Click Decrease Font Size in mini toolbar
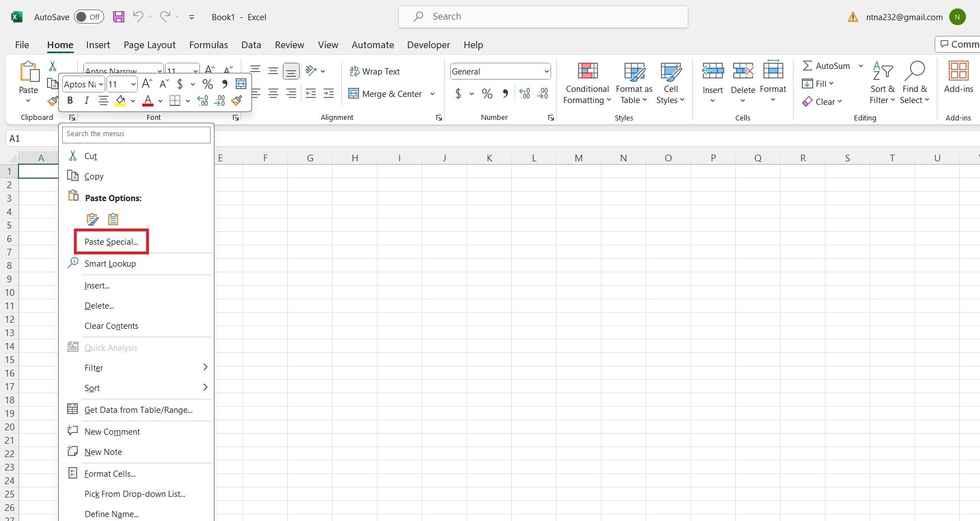 click(x=164, y=84)
